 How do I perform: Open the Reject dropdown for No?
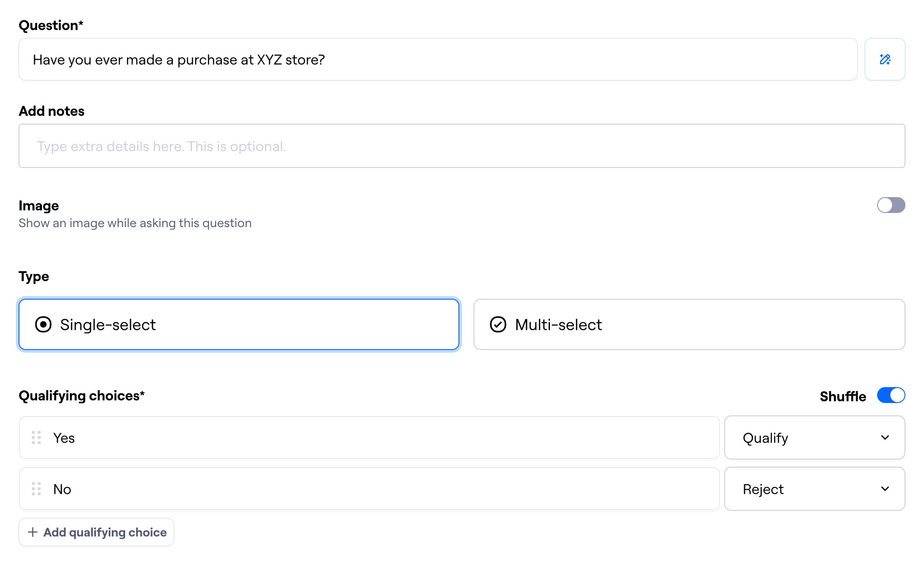[814, 489]
